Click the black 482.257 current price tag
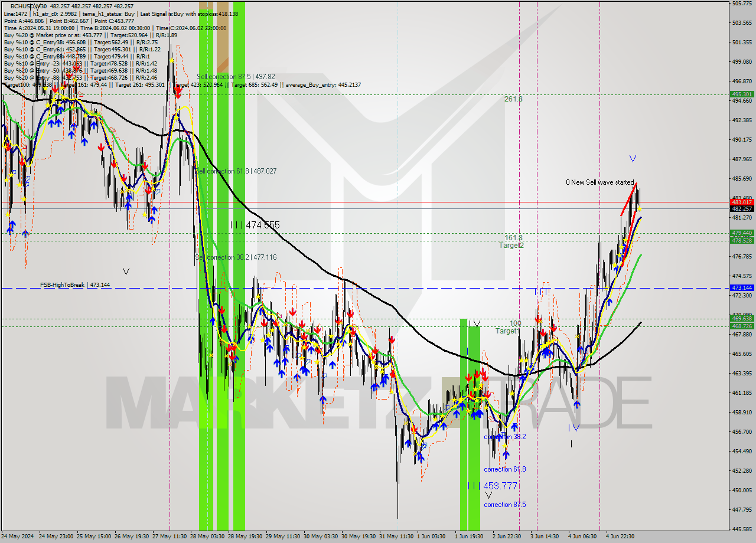The height and width of the screenshot is (543, 756). click(x=742, y=208)
